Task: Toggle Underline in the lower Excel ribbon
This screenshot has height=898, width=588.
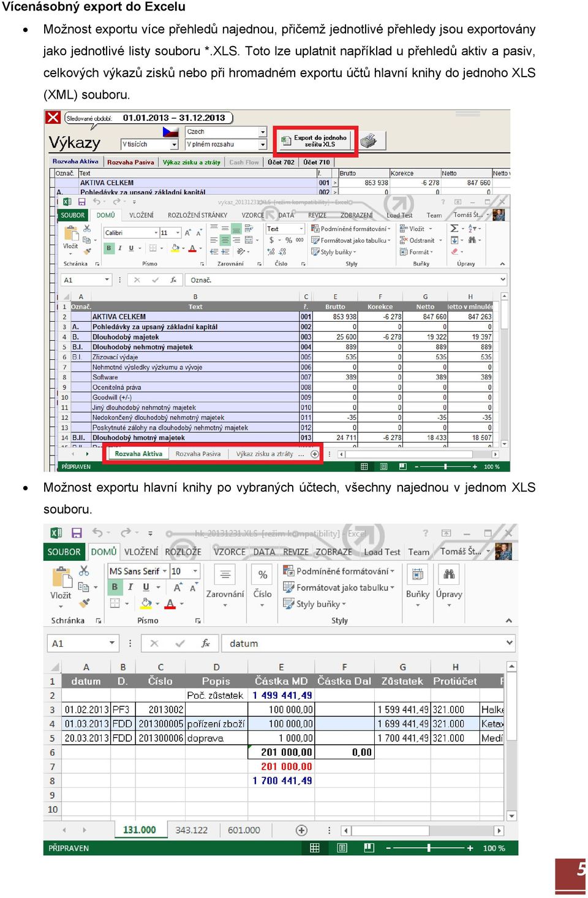Action: point(146,587)
